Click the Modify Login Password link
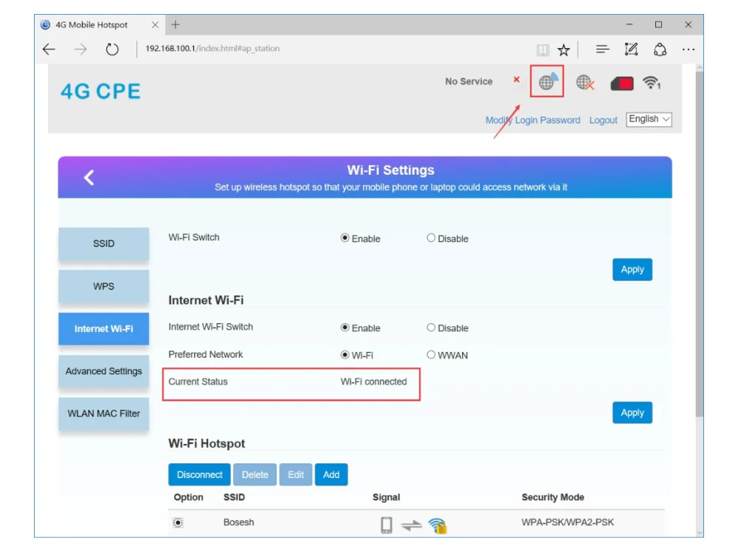The width and height of the screenshot is (738, 560). point(533,120)
